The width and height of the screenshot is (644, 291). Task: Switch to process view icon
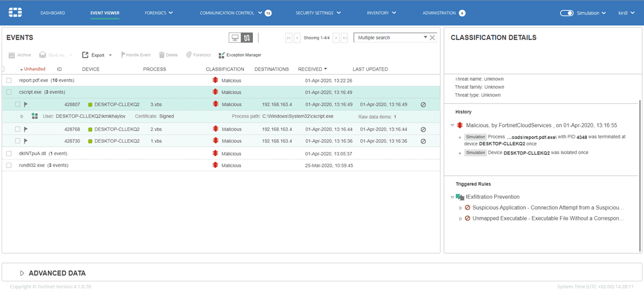[246, 38]
